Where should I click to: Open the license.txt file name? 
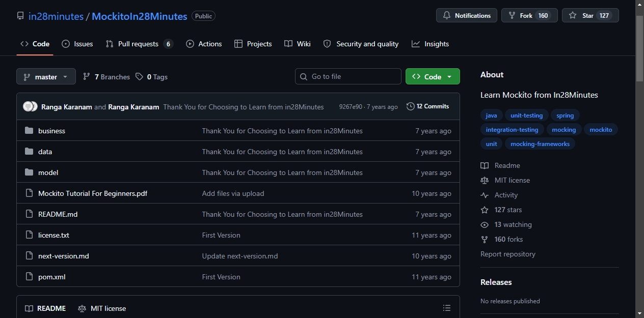(x=53, y=235)
